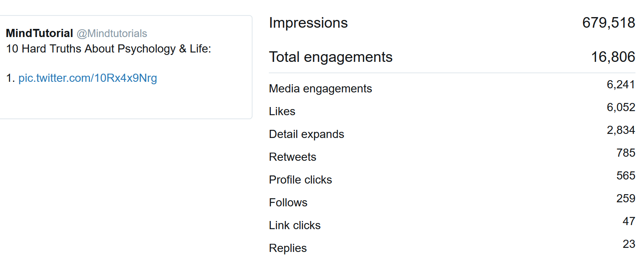Click the MindTutorial account name
Screen dimensions: 644x267
pyautogui.click(x=40, y=33)
